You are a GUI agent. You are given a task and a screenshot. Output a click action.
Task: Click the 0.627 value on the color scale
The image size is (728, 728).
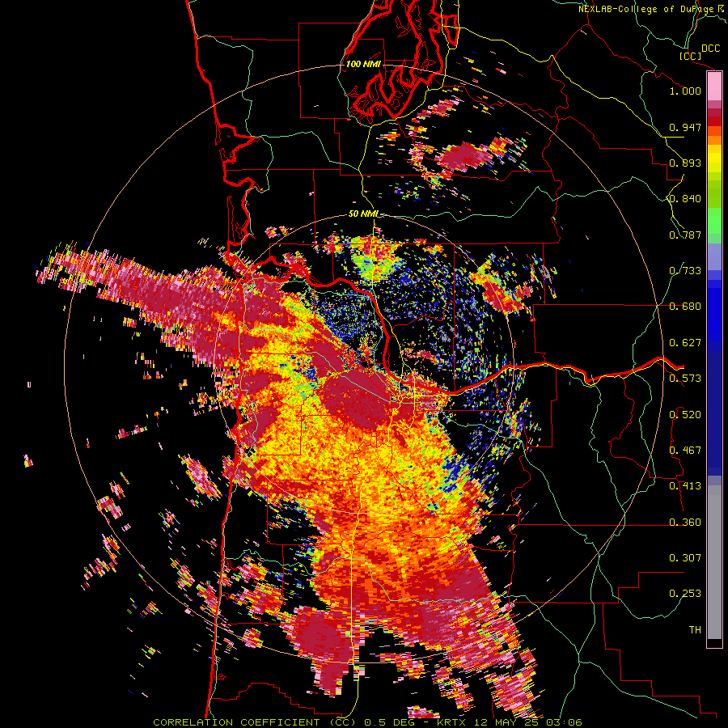[685, 343]
